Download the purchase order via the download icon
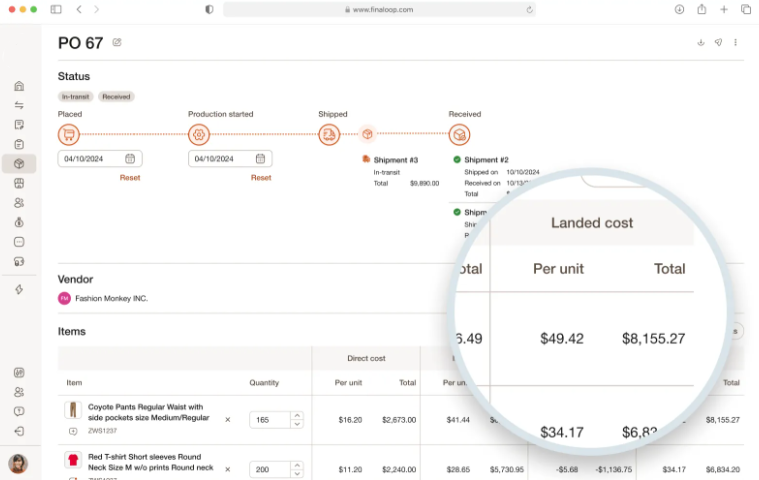 coord(700,42)
